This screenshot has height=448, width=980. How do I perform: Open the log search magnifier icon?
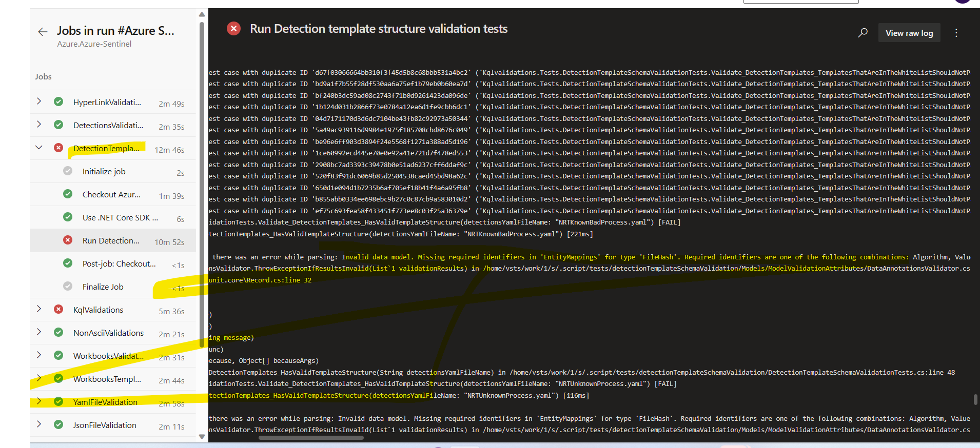click(x=863, y=33)
